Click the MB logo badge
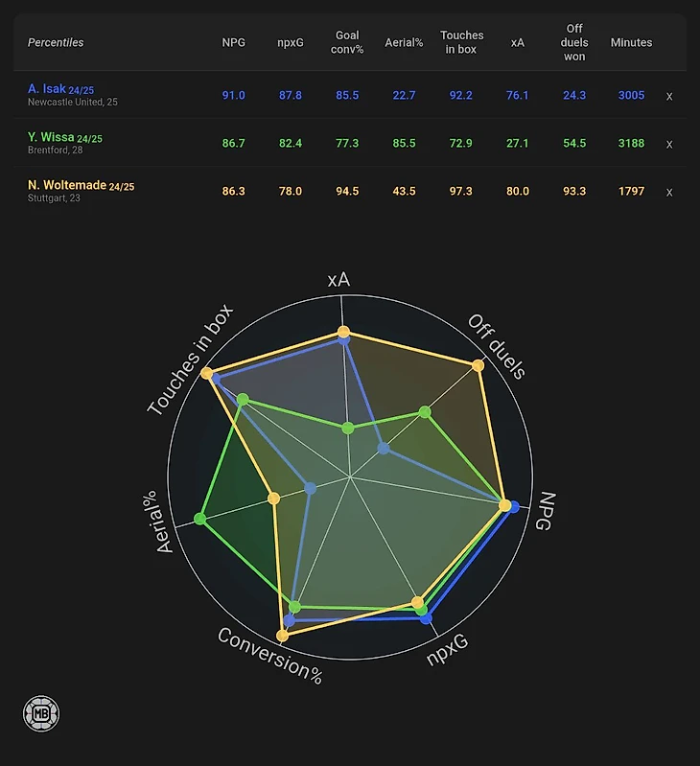The height and width of the screenshot is (766, 700). (41, 713)
